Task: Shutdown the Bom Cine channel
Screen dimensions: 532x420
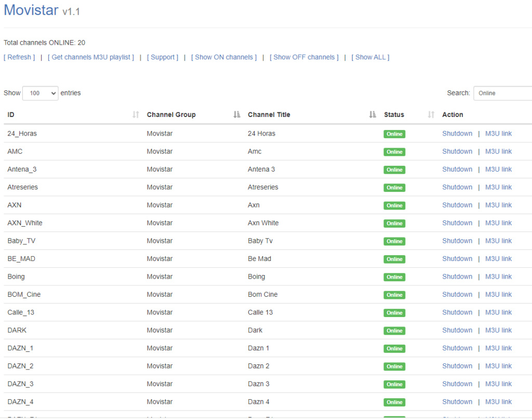Action: 457,294
